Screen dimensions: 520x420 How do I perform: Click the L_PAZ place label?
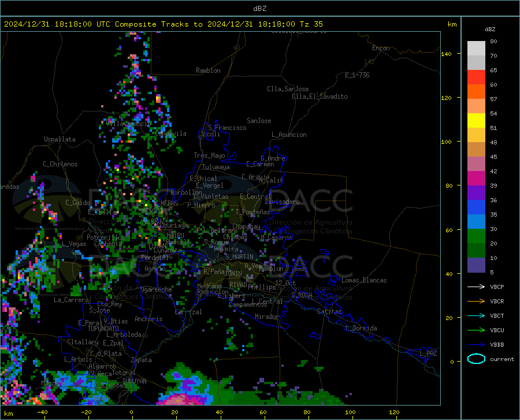pos(428,354)
